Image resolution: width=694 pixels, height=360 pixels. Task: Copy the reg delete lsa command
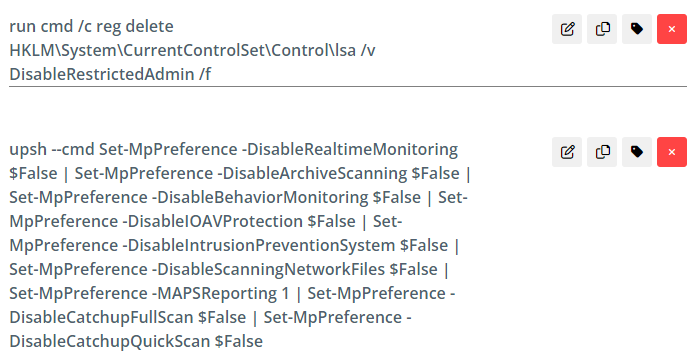pos(602,29)
